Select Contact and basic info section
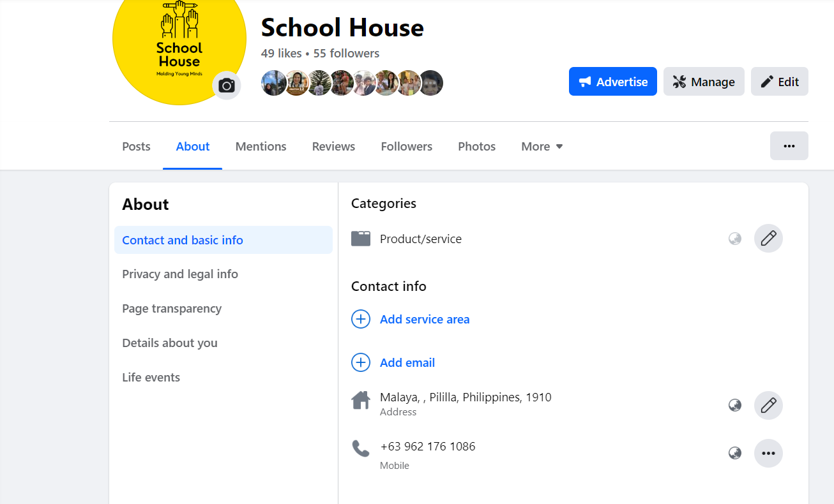Screen dimensions: 834x504 point(224,240)
